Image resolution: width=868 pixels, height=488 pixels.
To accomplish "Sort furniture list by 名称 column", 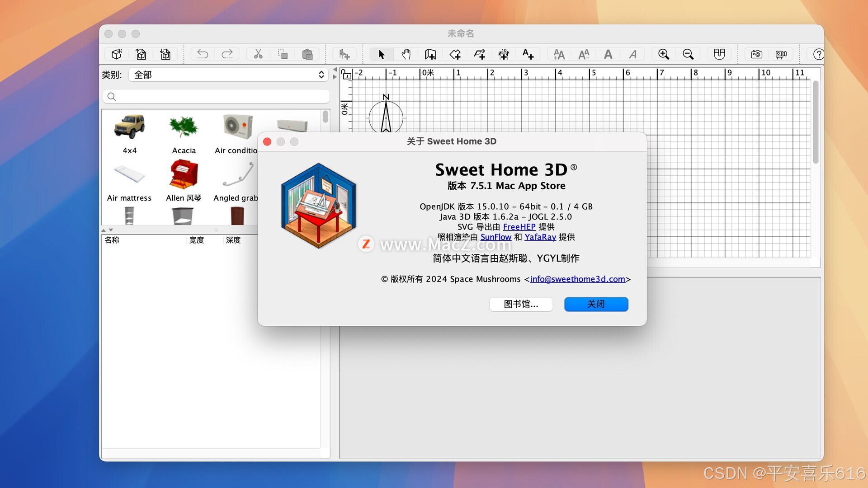I will (144, 240).
